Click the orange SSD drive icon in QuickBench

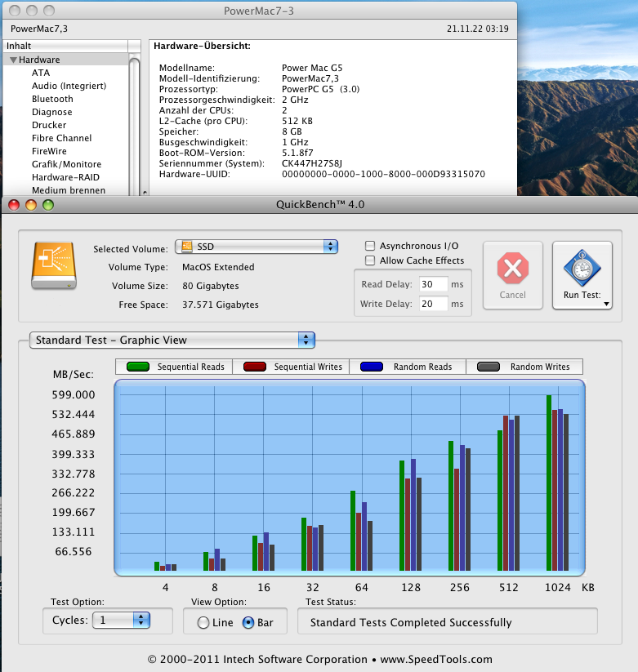pyautogui.click(x=54, y=265)
